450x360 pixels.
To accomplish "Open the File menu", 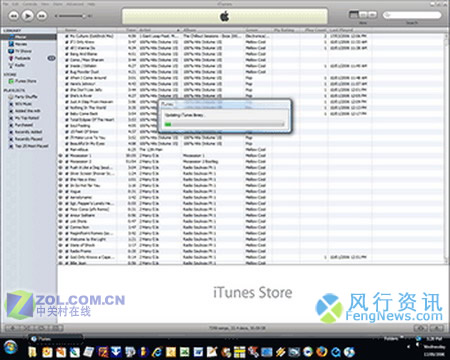I will [x=6, y=4].
